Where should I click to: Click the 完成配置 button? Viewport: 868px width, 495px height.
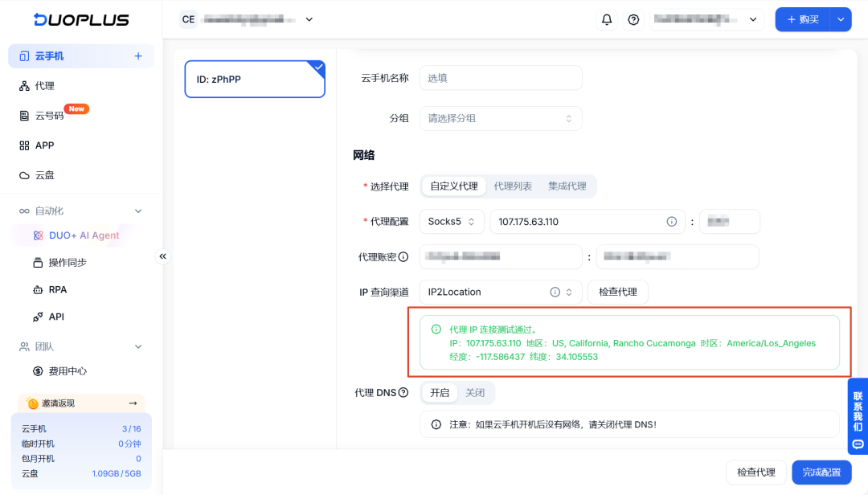[x=821, y=472]
